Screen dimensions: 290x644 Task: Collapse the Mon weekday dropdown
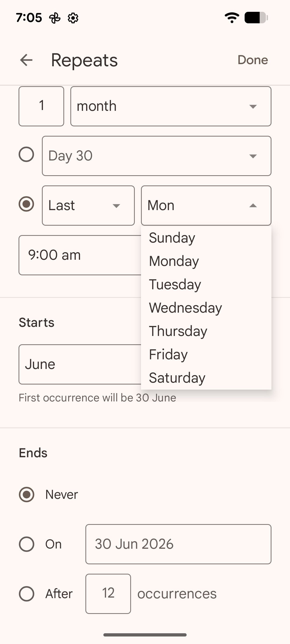[x=206, y=206]
